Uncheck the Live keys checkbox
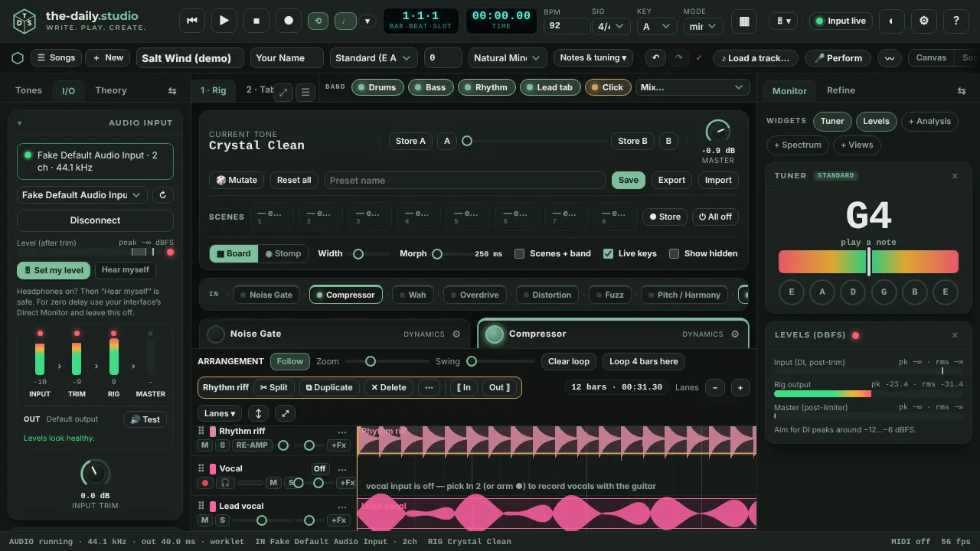The width and height of the screenshot is (980, 551). point(609,253)
